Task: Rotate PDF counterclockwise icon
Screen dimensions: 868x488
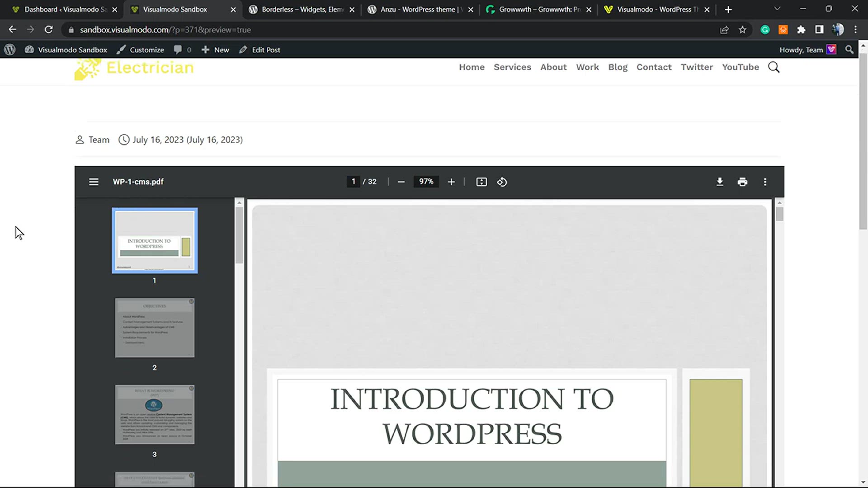Action: pyautogui.click(x=502, y=182)
